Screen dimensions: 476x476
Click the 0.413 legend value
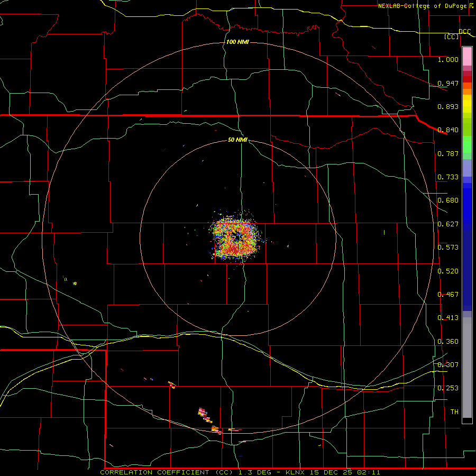pos(448,318)
